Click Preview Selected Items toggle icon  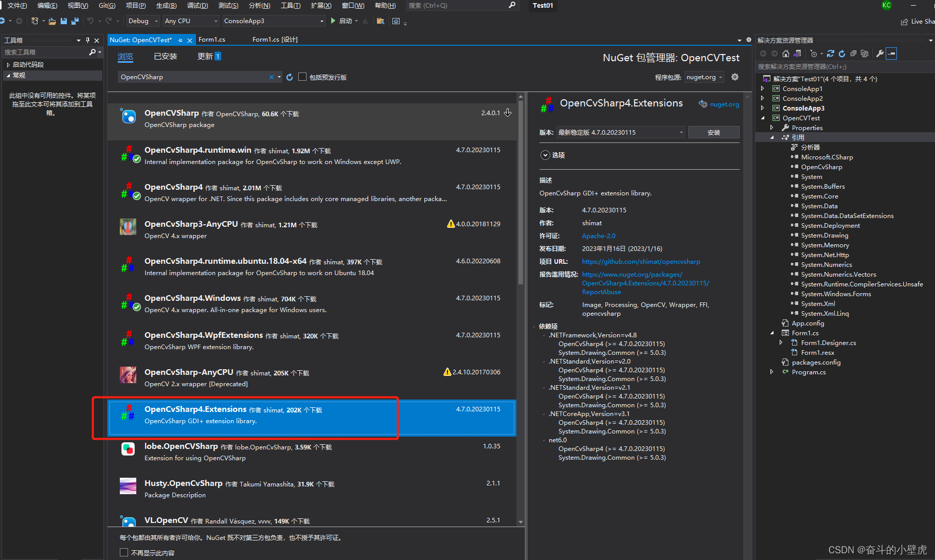click(x=891, y=53)
